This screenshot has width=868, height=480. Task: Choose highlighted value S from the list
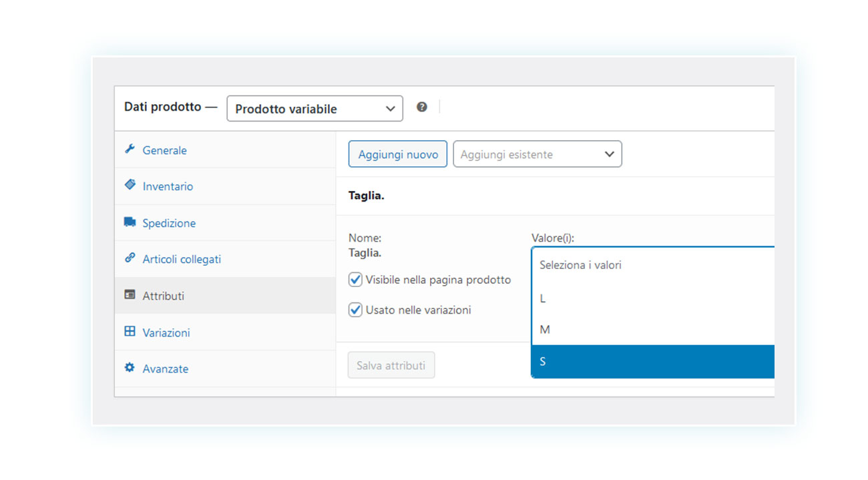(653, 361)
